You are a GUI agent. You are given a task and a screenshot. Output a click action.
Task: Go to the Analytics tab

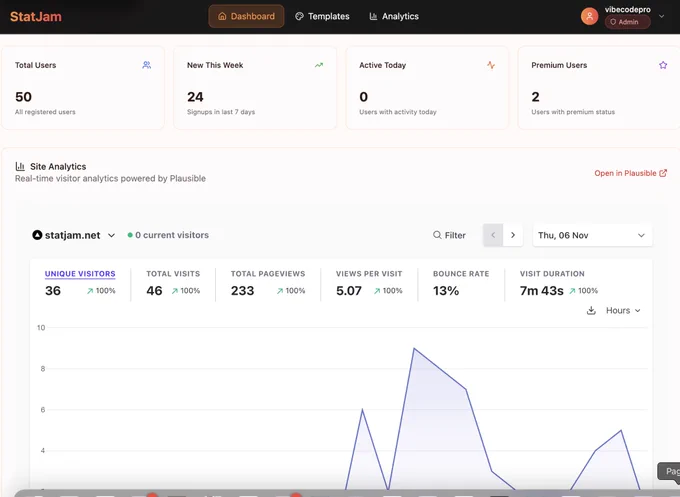[394, 16]
